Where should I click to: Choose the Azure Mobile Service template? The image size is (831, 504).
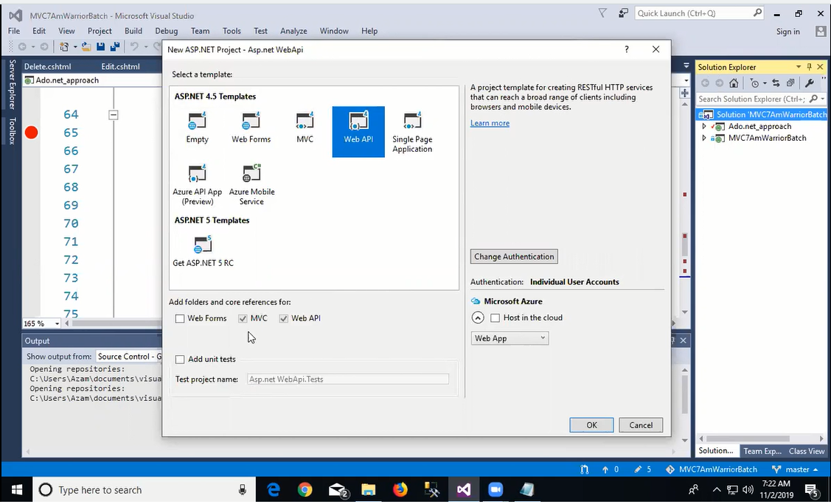(251, 184)
